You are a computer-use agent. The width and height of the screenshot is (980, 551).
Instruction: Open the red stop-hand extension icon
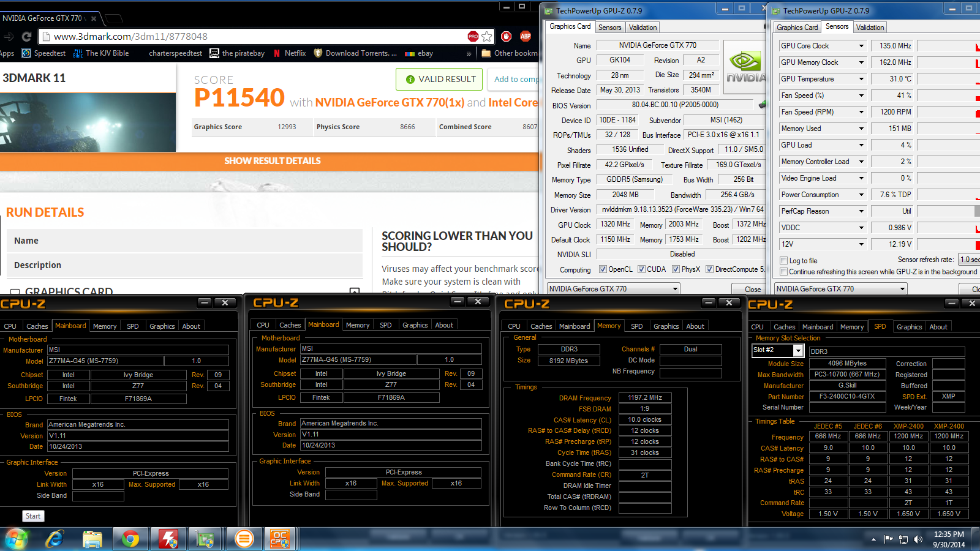tap(506, 37)
